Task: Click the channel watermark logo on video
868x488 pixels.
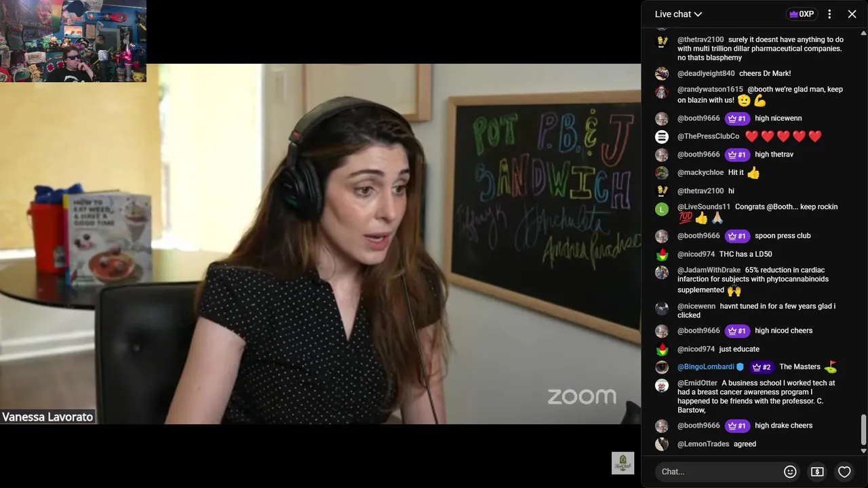Action: click(623, 463)
